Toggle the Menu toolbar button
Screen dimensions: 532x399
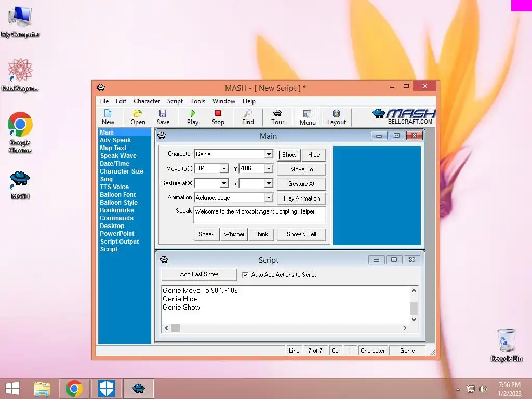(308, 117)
